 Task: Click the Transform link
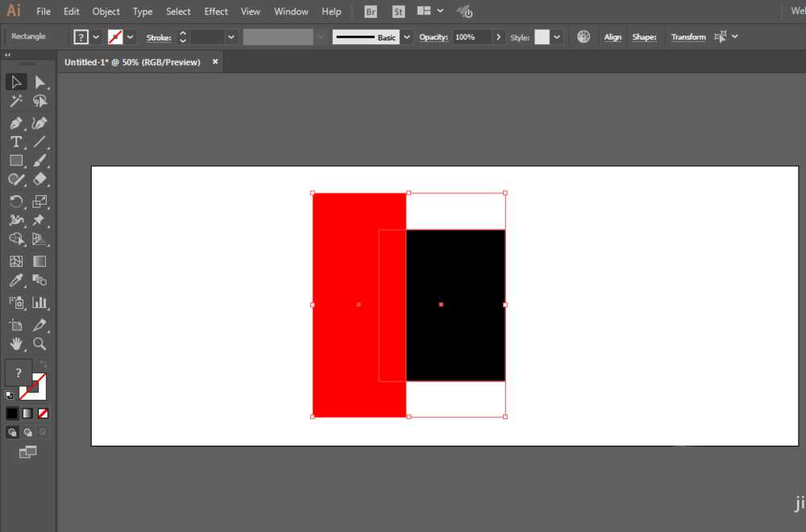point(688,37)
